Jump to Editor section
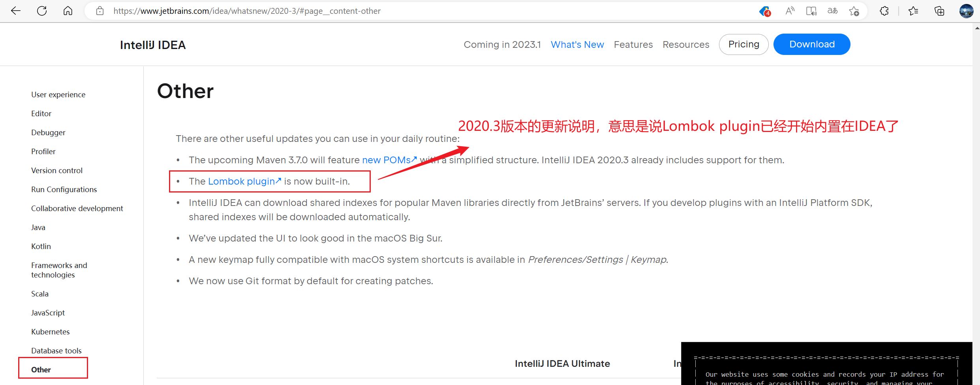Screen dimensions: 980x385 pyautogui.click(x=41, y=113)
